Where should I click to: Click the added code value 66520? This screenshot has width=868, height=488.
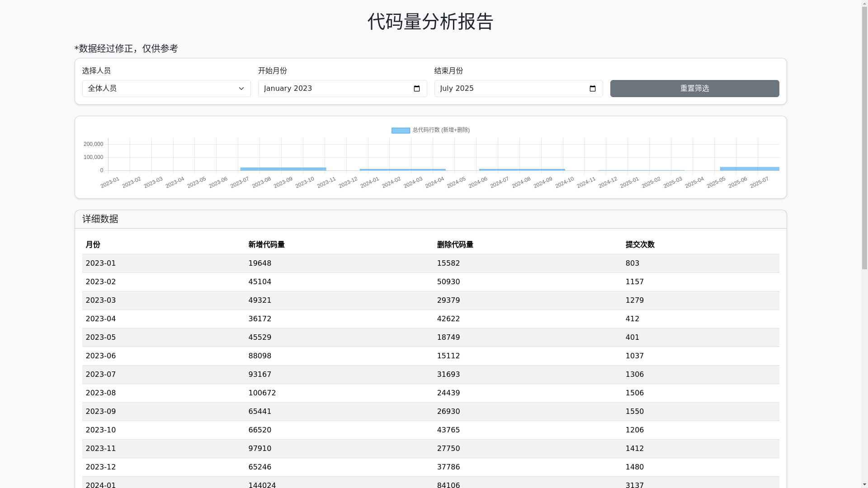[259, 430]
